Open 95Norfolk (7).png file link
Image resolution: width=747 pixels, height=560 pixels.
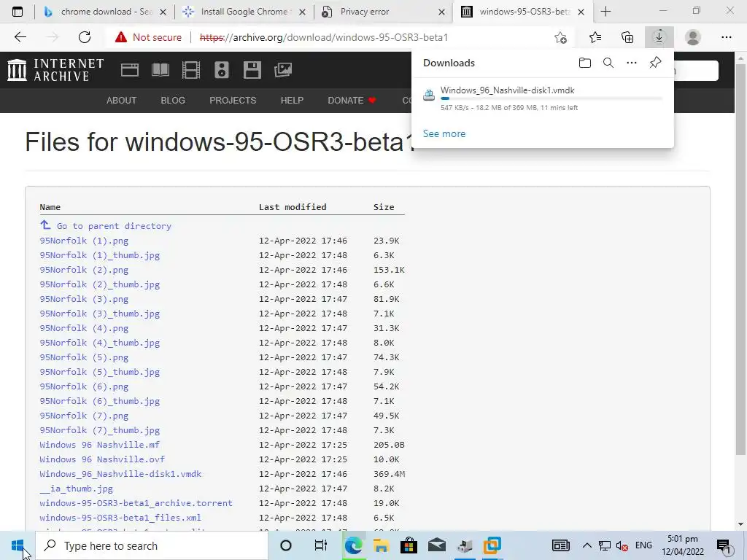(x=84, y=415)
